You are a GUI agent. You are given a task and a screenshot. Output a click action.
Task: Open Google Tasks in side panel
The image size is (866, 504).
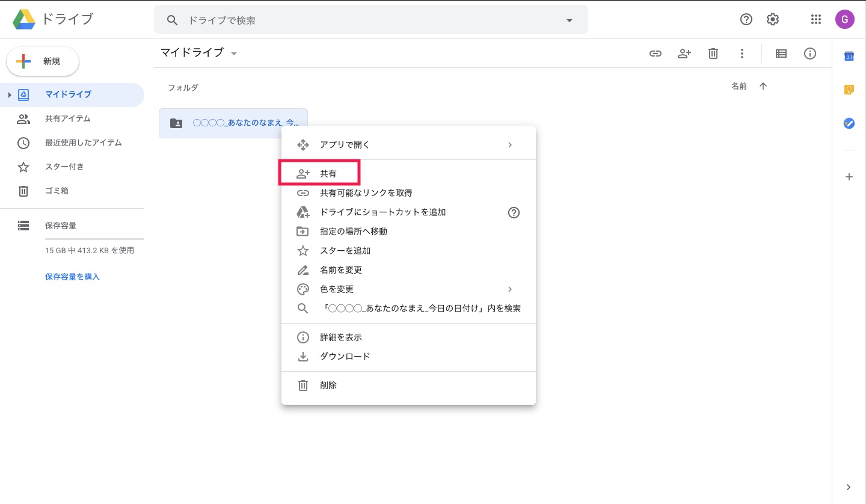[x=849, y=123]
